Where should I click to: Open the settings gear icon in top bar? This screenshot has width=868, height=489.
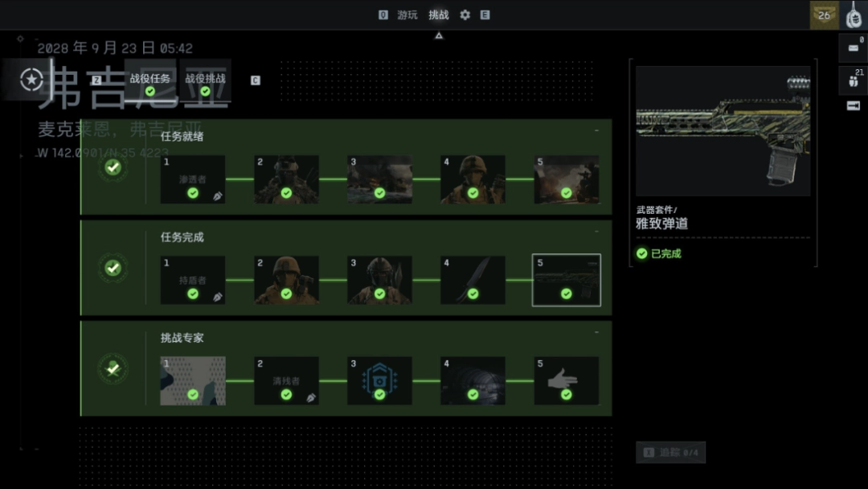[465, 15]
